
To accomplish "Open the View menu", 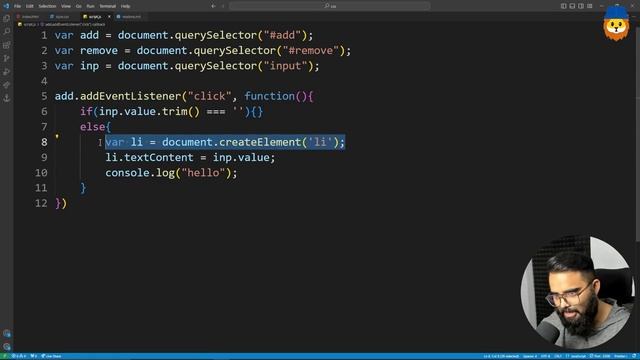I will (66, 6).
